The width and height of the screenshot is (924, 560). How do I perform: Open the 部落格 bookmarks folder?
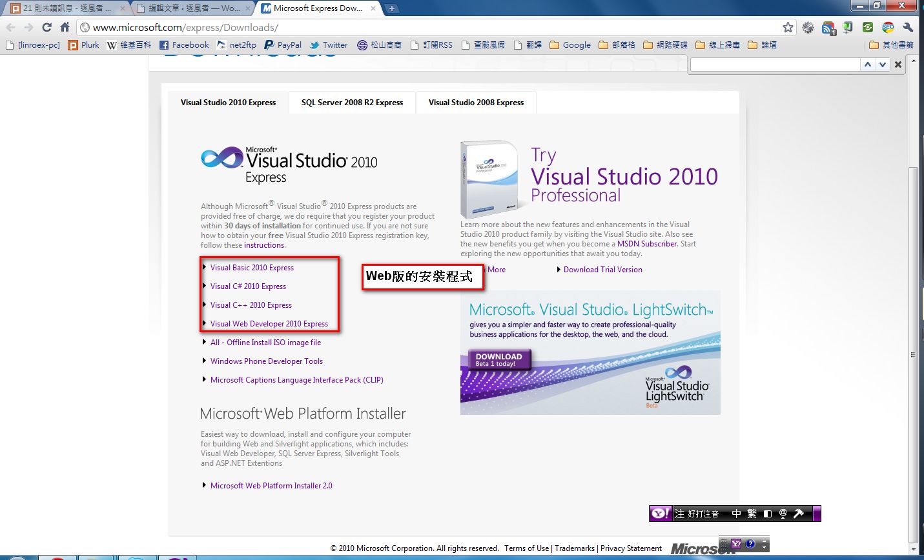coord(617,45)
